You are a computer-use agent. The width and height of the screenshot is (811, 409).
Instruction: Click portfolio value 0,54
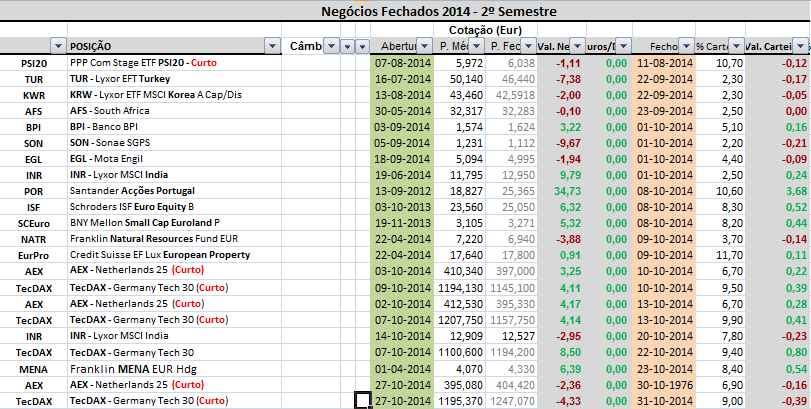pyautogui.click(x=778, y=370)
